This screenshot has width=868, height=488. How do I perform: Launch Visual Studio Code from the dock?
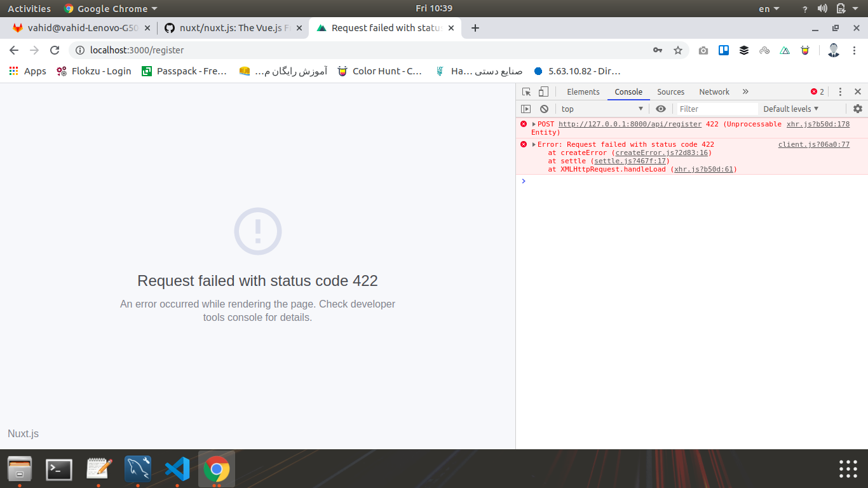click(177, 470)
